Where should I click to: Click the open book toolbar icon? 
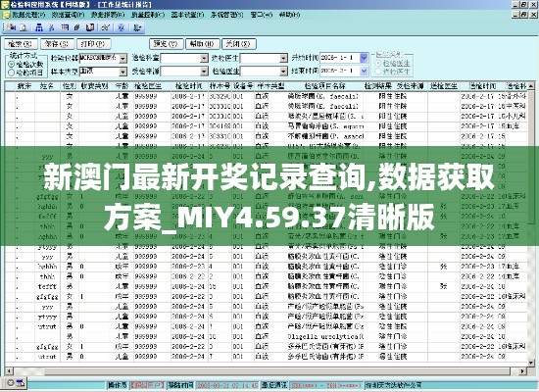tap(90, 27)
